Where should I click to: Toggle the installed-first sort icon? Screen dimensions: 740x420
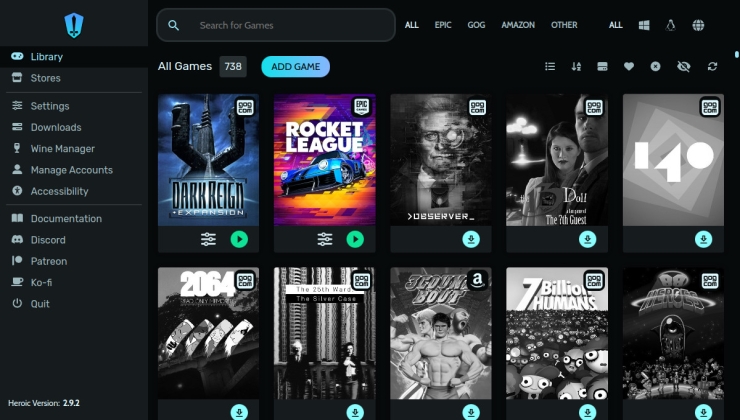pos(602,67)
